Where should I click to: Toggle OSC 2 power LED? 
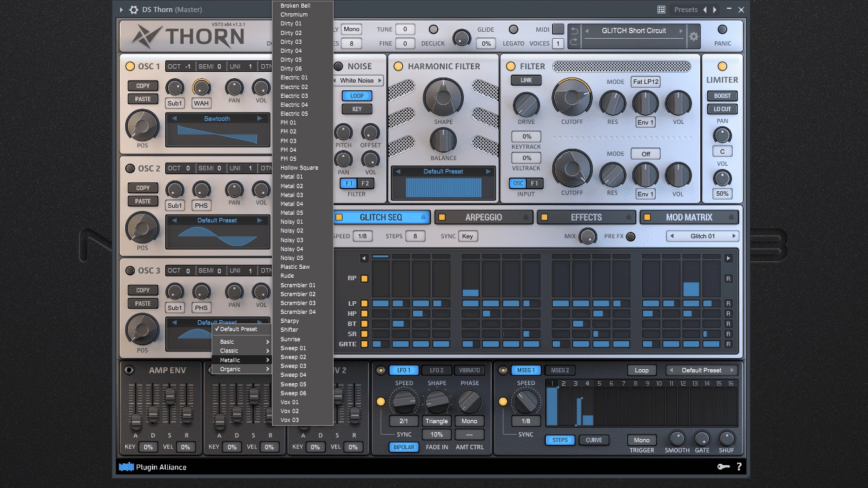pyautogui.click(x=130, y=168)
